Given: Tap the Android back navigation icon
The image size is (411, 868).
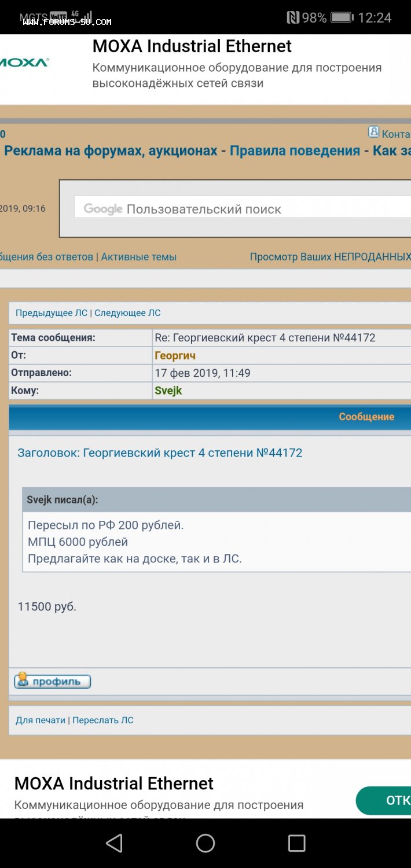Looking at the screenshot, I should click(115, 843).
